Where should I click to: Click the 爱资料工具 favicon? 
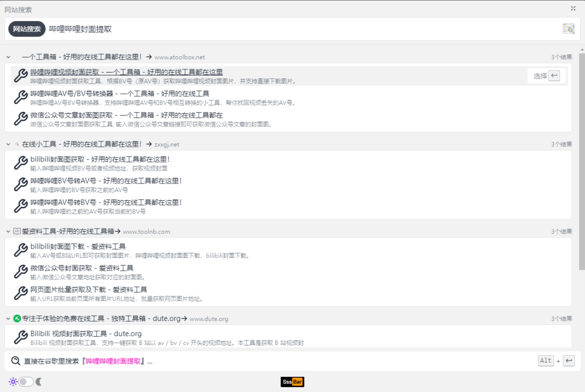coord(17,231)
